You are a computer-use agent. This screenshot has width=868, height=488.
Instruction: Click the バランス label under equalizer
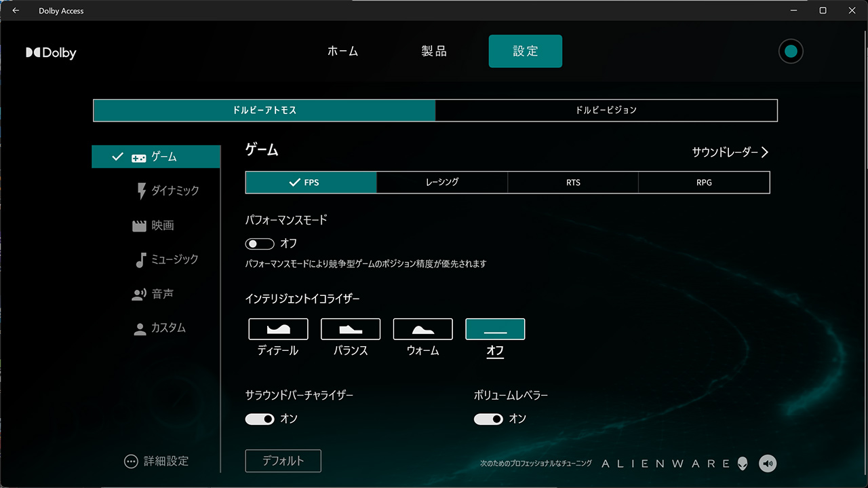click(351, 351)
